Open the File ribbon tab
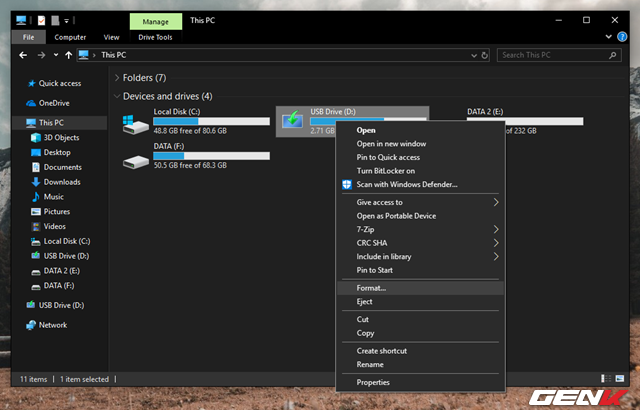 [x=29, y=37]
